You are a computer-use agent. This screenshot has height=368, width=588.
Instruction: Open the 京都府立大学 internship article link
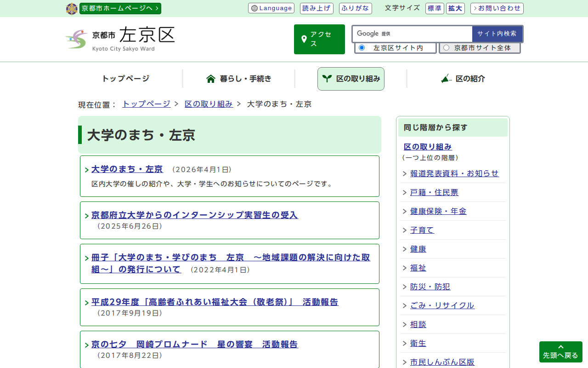point(194,215)
